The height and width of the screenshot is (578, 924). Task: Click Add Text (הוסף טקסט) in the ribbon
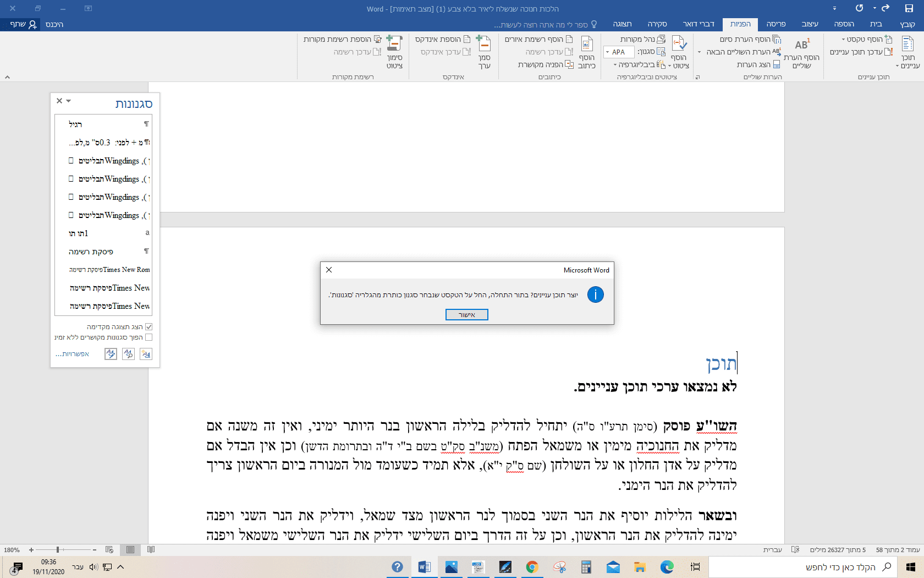867,40
